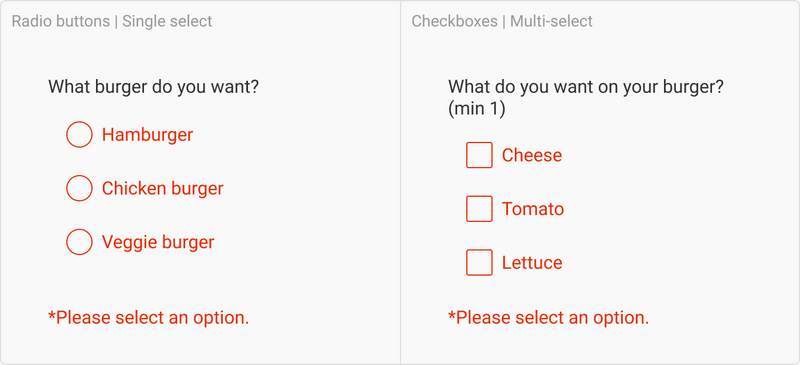The height and width of the screenshot is (365, 800).
Task: Click the Tomato text label
Action: click(x=533, y=209)
